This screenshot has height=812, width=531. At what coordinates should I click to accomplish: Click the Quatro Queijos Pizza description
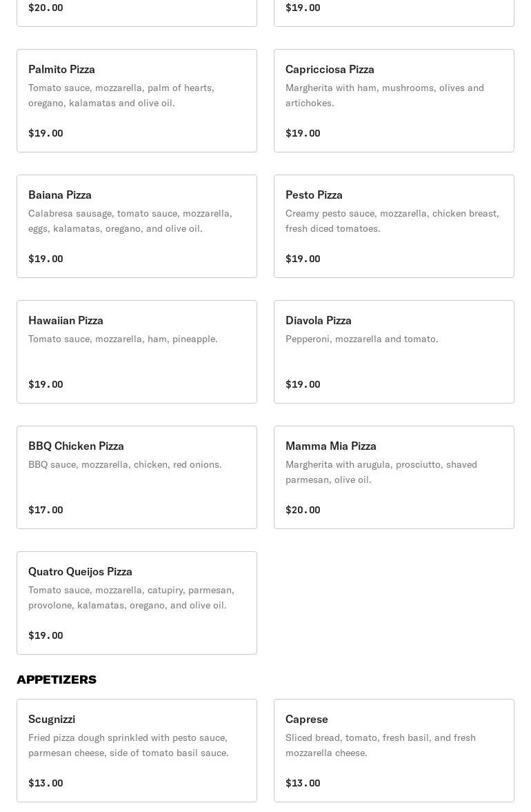click(x=131, y=597)
